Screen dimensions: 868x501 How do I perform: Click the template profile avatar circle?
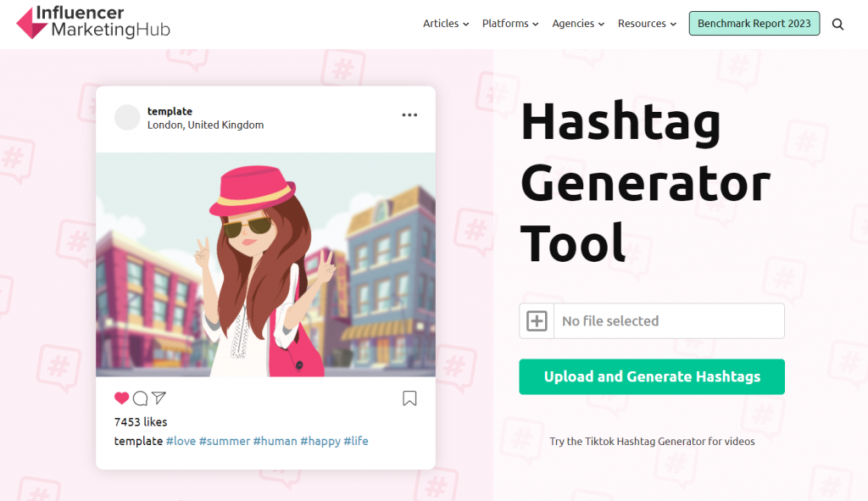(x=127, y=118)
